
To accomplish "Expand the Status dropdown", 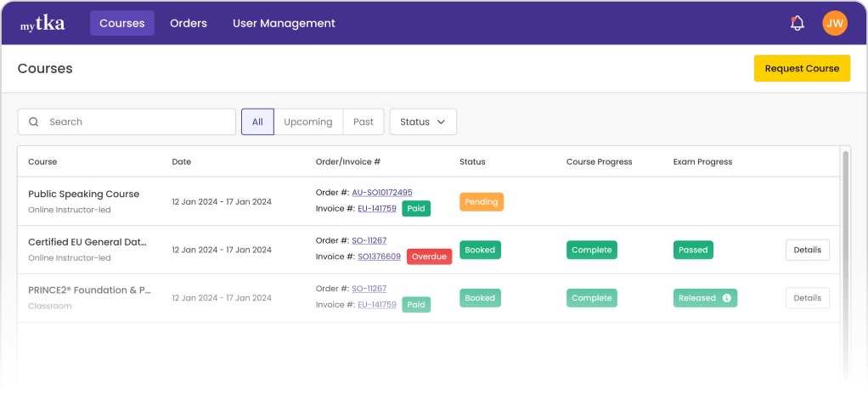I will click(422, 122).
